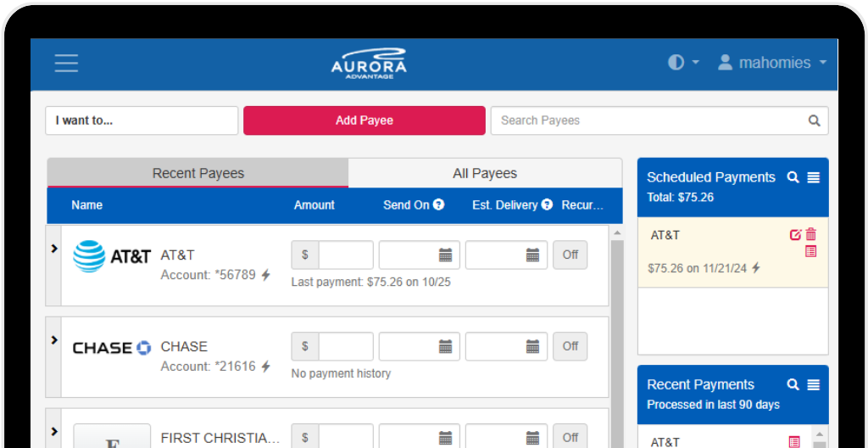Screen dimensions: 868x448
Task: Click the Add Payee button
Action: point(364,120)
